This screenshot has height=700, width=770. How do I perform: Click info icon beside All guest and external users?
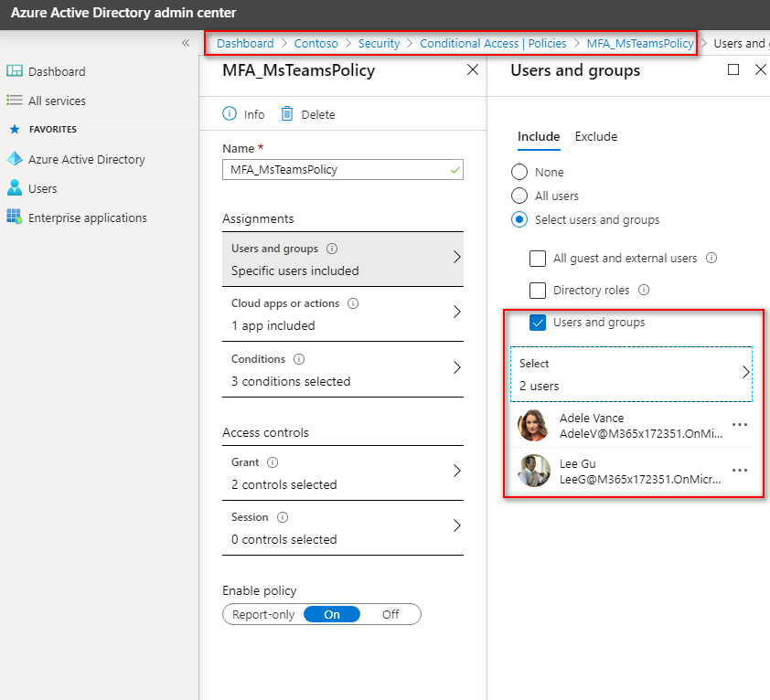[711, 258]
